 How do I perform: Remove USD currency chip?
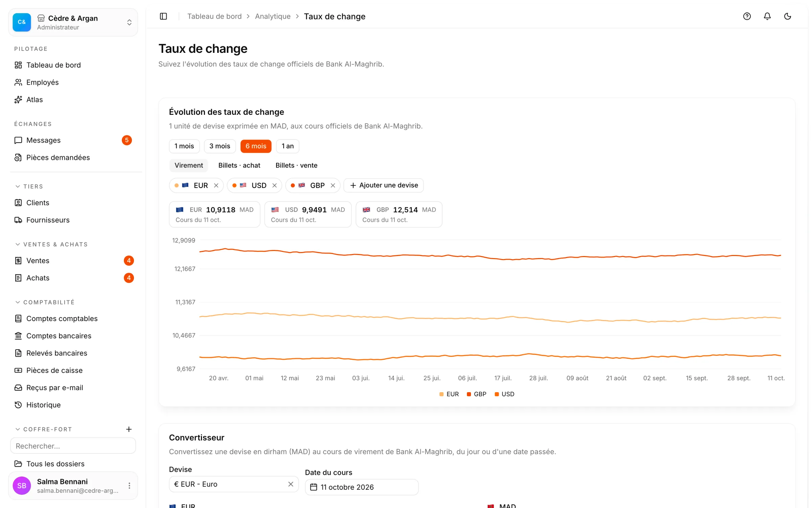pyautogui.click(x=274, y=185)
